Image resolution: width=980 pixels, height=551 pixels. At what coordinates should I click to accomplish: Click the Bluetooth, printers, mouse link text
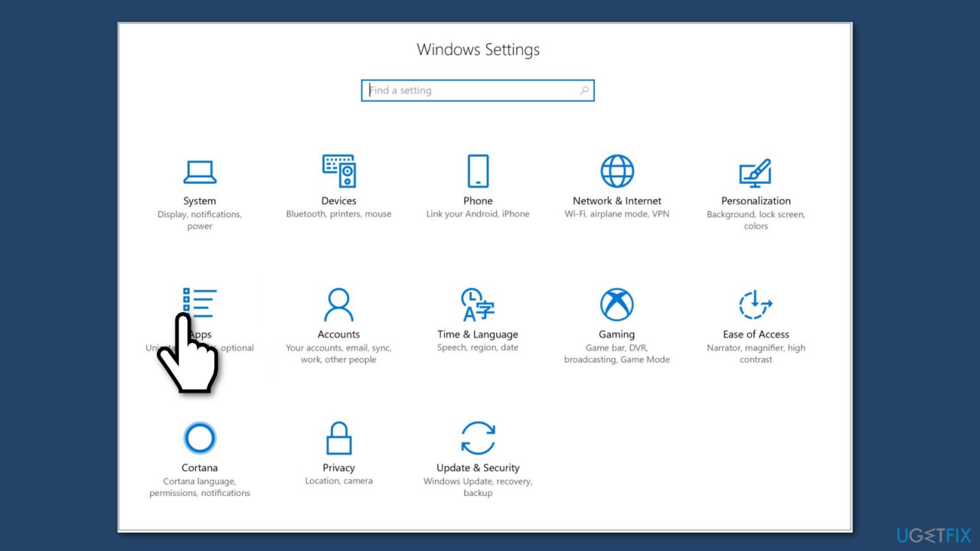point(339,214)
